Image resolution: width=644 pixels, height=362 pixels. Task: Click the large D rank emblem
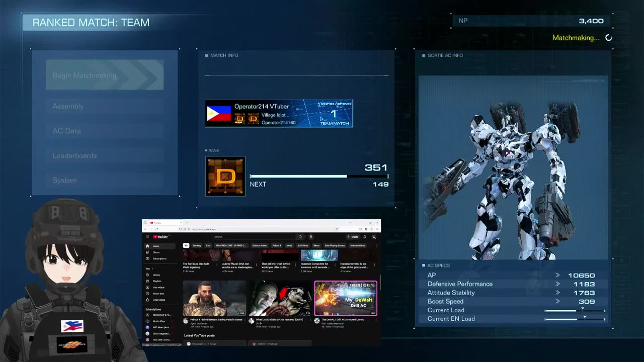click(225, 176)
